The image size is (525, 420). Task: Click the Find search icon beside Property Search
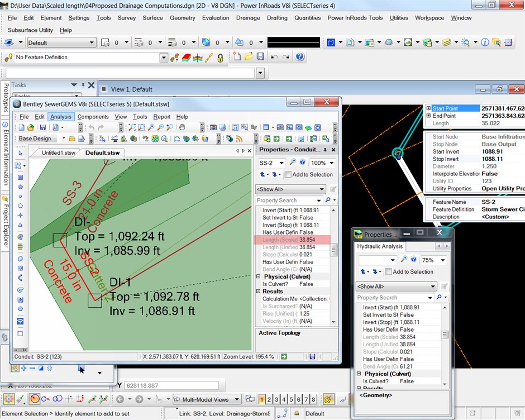[x=328, y=200]
